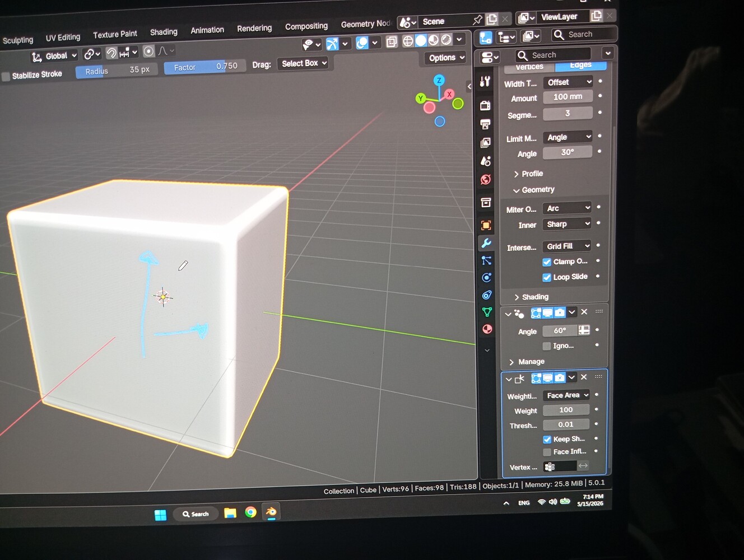Toggle viewport gizmos display
Screen dimensions: 744x560
(332, 44)
